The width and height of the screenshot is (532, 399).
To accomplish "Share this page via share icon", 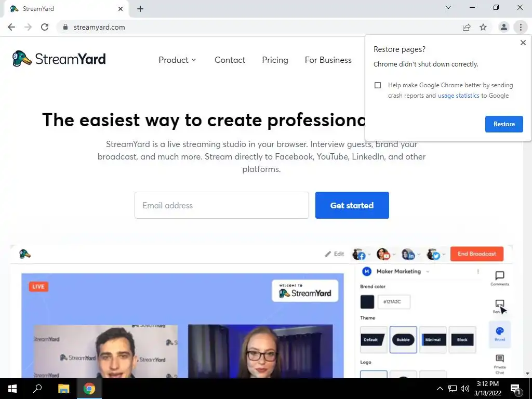I will coord(467,27).
